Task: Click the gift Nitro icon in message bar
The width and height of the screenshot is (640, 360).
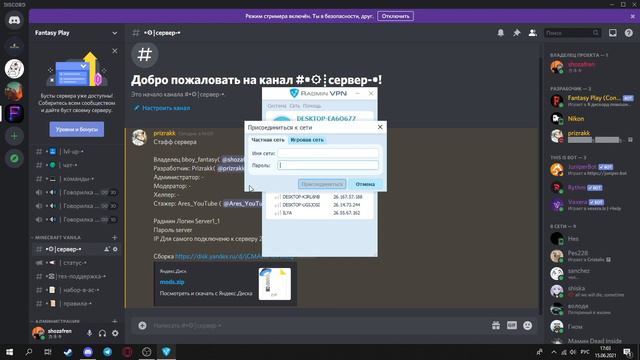Action: click(496, 325)
